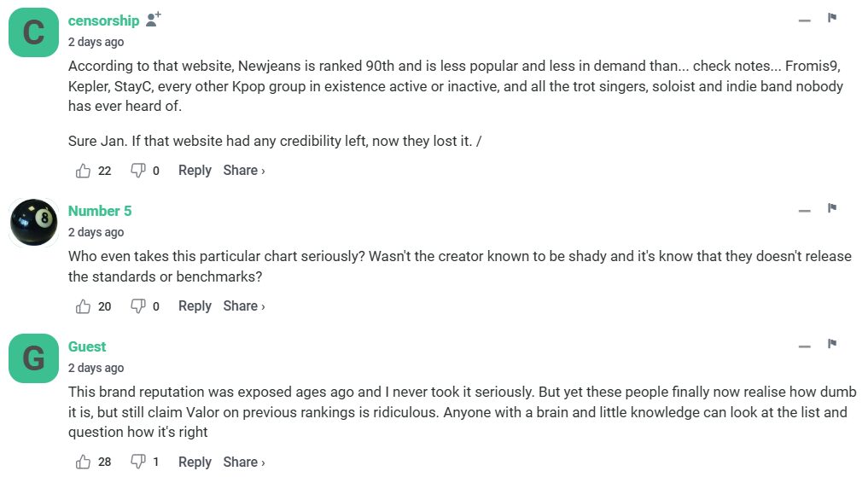
Task: Downvote Guest's comment
Action: [137, 462]
